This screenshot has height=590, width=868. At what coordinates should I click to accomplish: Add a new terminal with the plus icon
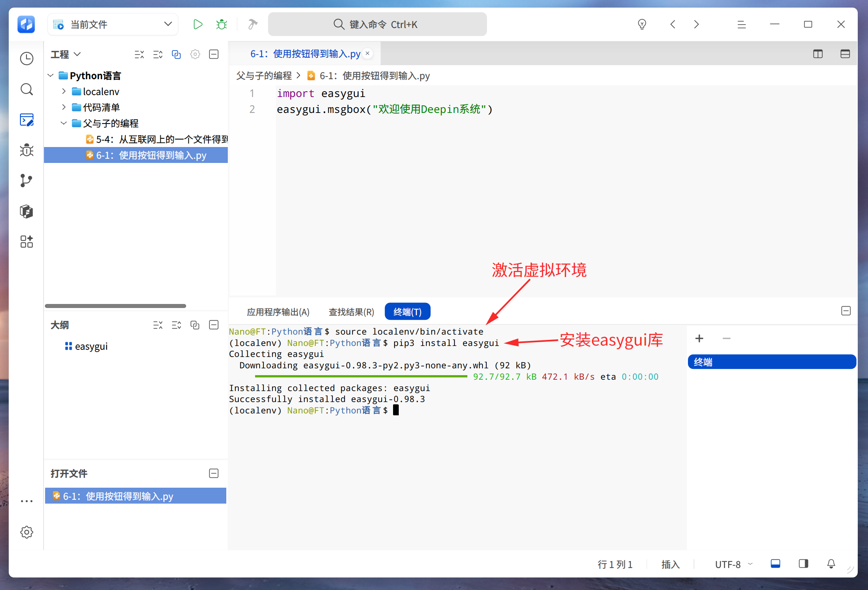(699, 338)
